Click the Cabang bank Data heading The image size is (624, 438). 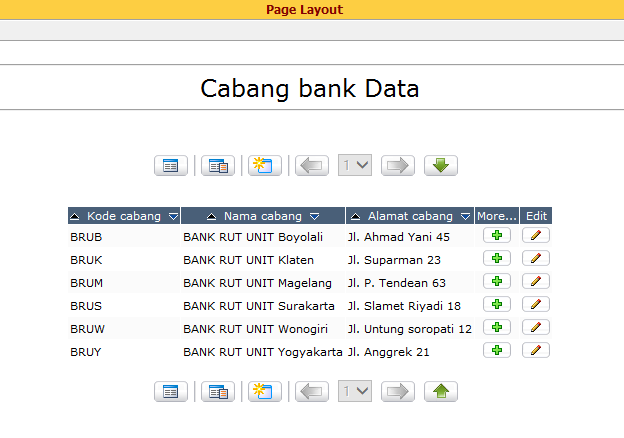tap(310, 88)
